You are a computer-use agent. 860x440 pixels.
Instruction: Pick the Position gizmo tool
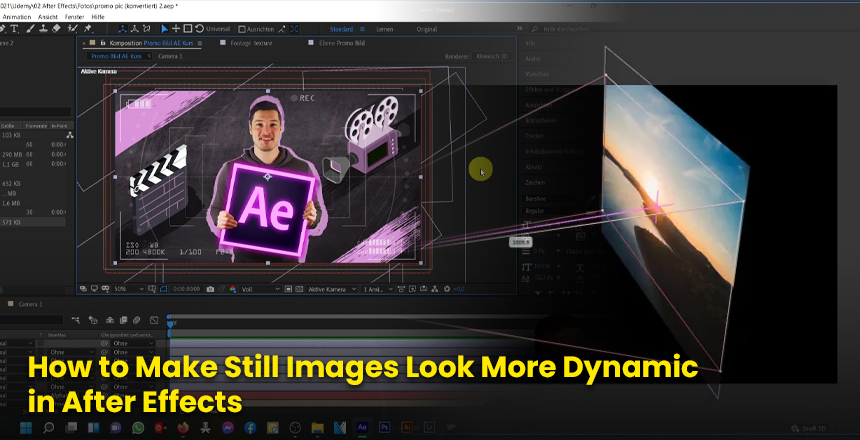176,29
